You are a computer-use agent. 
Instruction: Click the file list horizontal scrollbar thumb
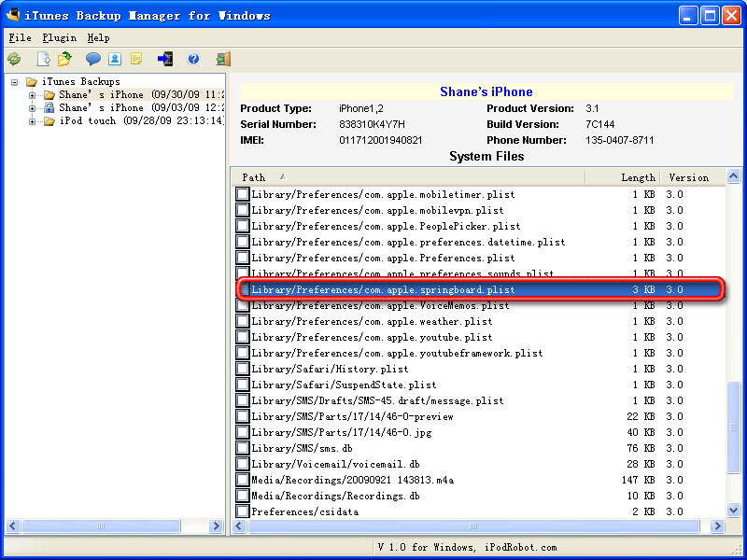click(473, 525)
